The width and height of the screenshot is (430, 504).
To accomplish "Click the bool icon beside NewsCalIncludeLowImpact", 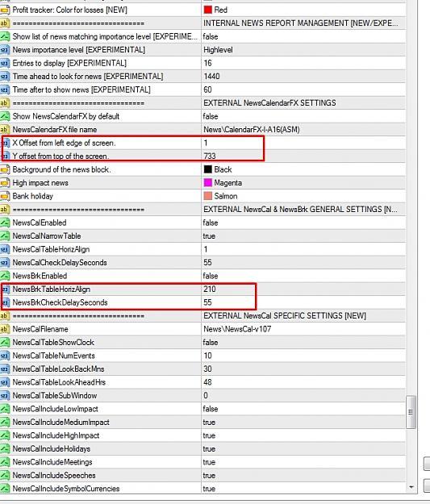I will 5,409.
